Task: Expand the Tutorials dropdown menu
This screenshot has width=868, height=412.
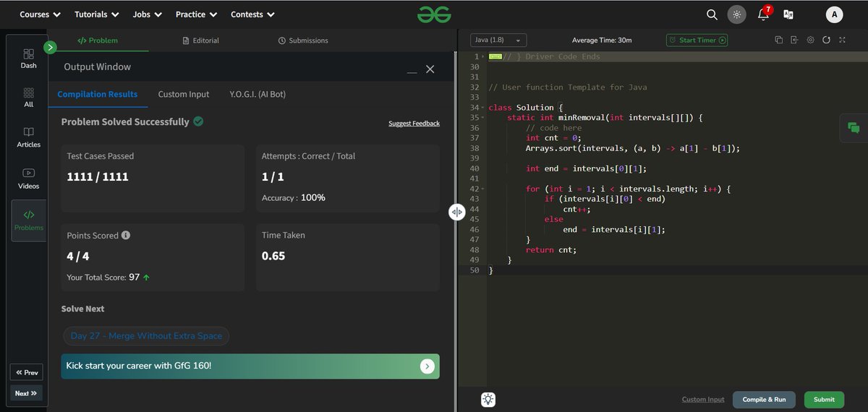Action: [96, 14]
